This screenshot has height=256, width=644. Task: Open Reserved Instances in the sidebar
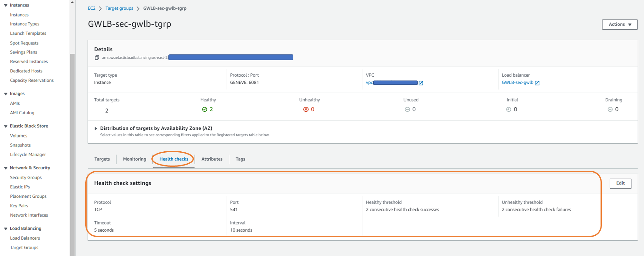29,62
